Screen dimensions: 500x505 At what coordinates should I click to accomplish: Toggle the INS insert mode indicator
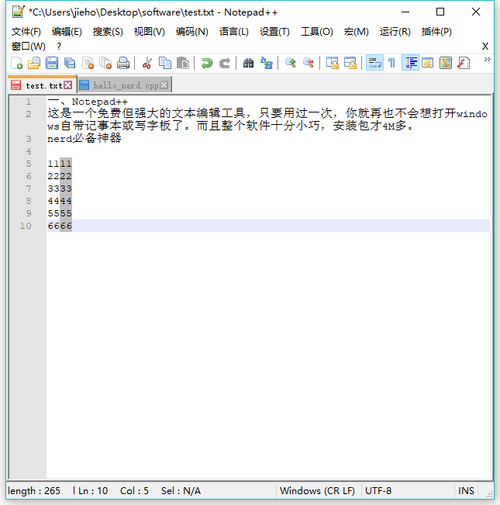(x=466, y=491)
